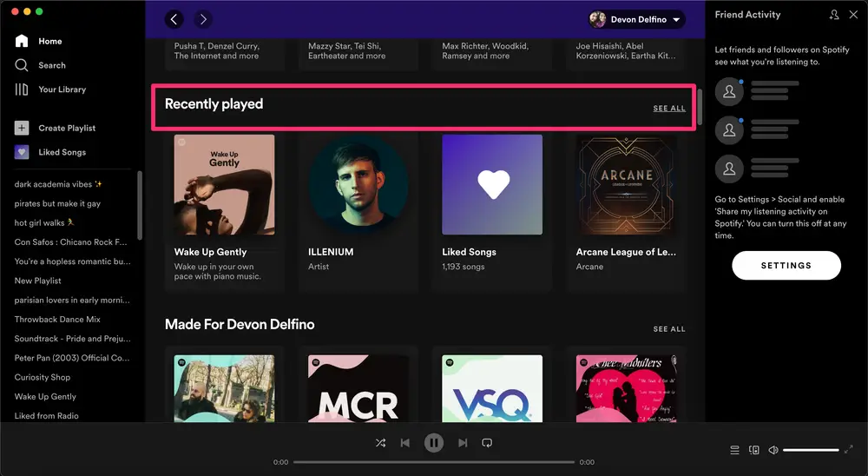Toggle repeat mode
Image resolution: width=868 pixels, height=476 pixels.
(x=487, y=443)
